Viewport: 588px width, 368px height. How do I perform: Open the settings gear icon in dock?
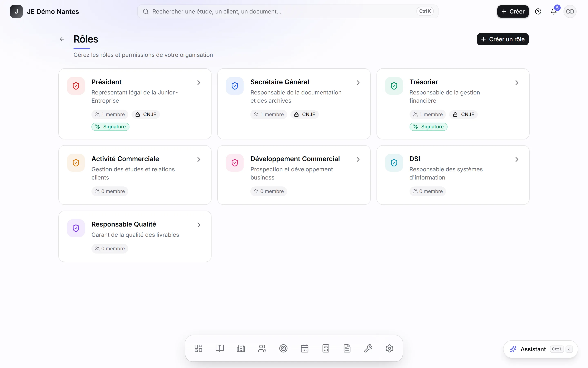coord(390,348)
